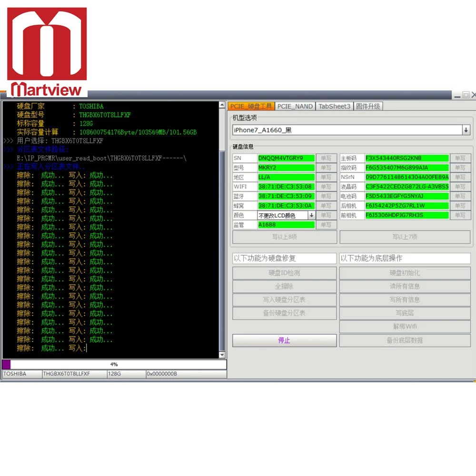This screenshot has height=476, width=476.
Task: Click the log scrollbar down arrow
Action: tap(222, 355)
